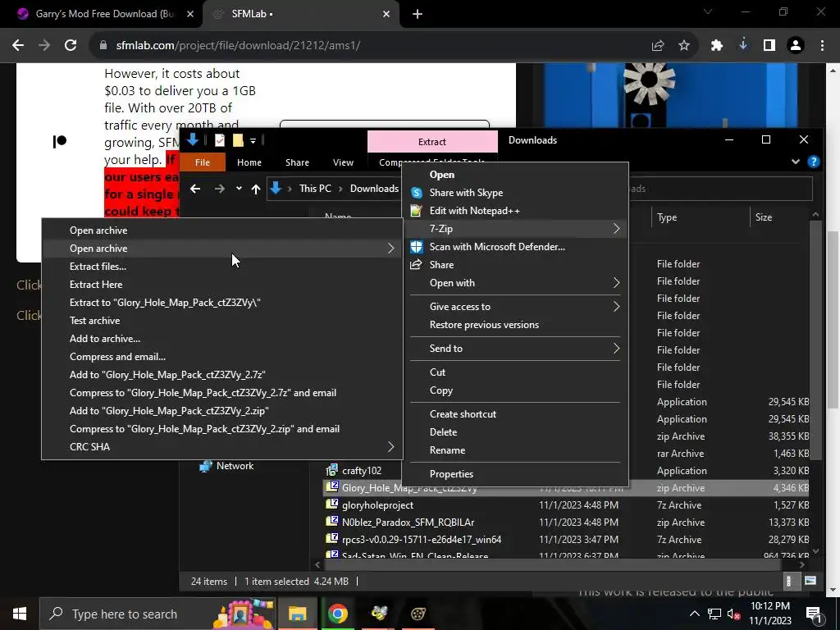Click volume speaker tray icon
Screen dimensions: 840x630
733,614
